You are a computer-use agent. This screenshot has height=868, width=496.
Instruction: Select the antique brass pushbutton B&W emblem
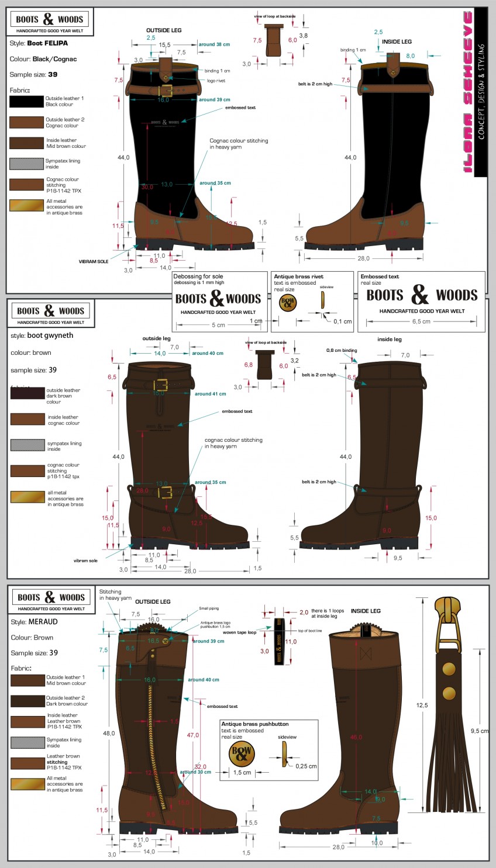click(x=242, y=753)
